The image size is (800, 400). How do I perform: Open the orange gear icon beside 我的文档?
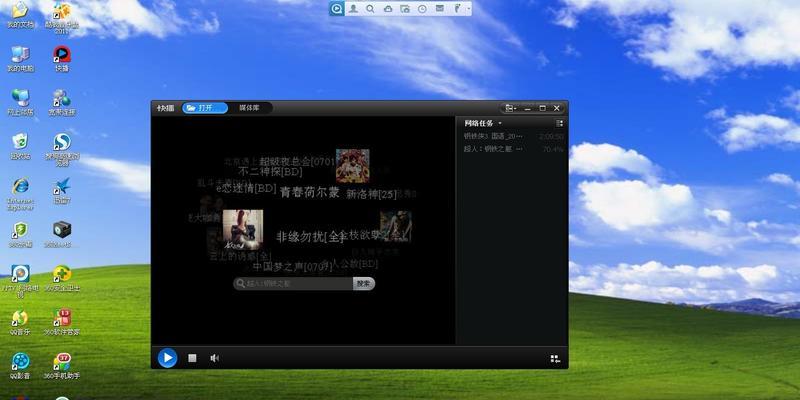coord(62,17)
